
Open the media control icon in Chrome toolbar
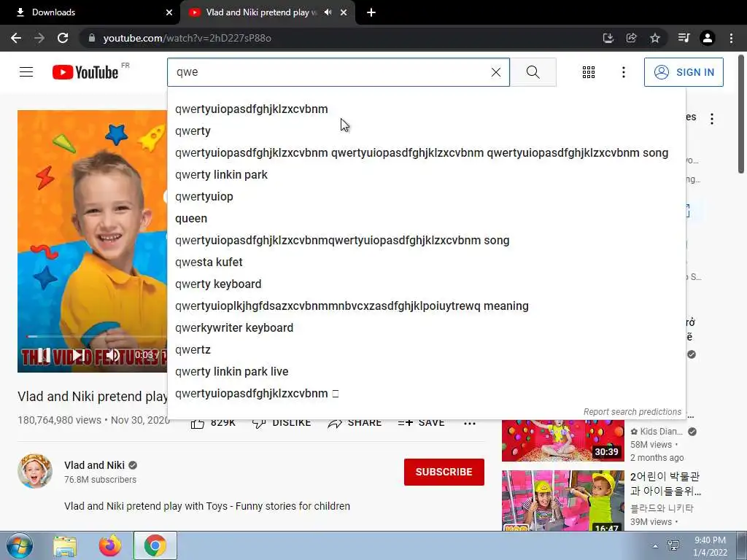[684, 38]
